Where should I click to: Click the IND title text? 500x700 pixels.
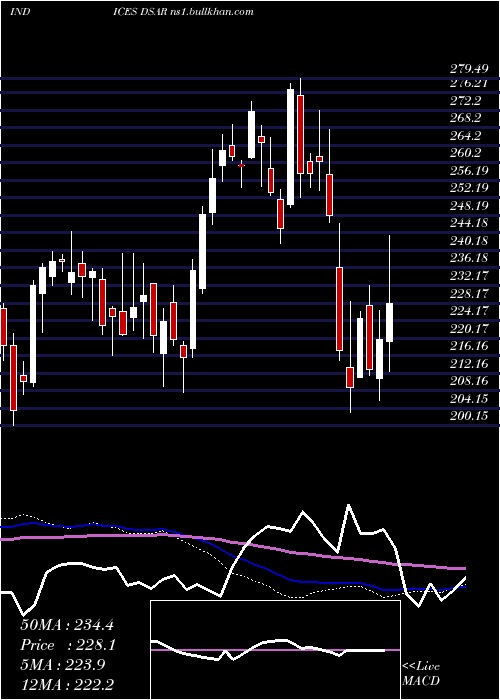coord(20,12)
